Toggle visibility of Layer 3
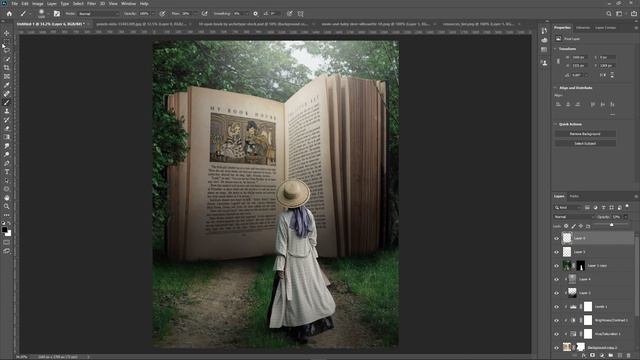Image resolution: width=640 pixels, height=360 pixels. [x=556, y=293]
